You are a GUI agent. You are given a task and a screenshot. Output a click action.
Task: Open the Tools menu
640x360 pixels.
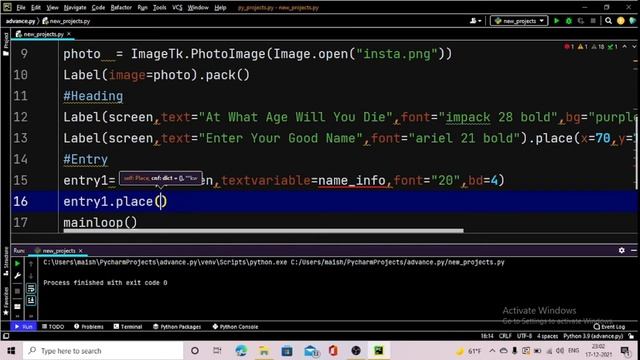tap(160, 7)
